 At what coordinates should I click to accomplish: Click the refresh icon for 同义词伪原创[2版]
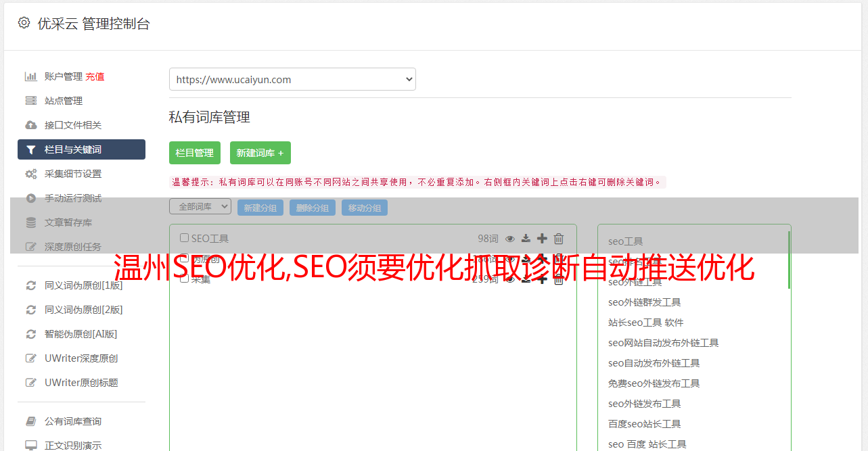coord(30,310)
